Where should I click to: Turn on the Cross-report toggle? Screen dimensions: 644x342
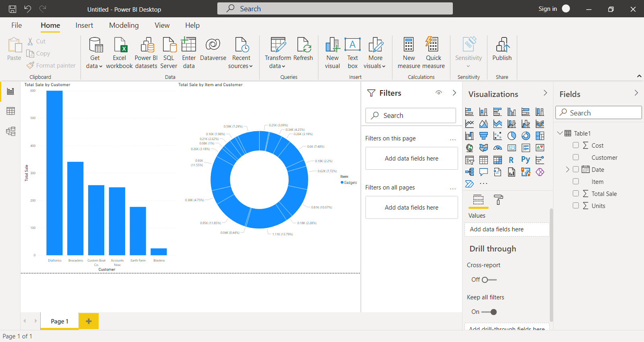489,280
